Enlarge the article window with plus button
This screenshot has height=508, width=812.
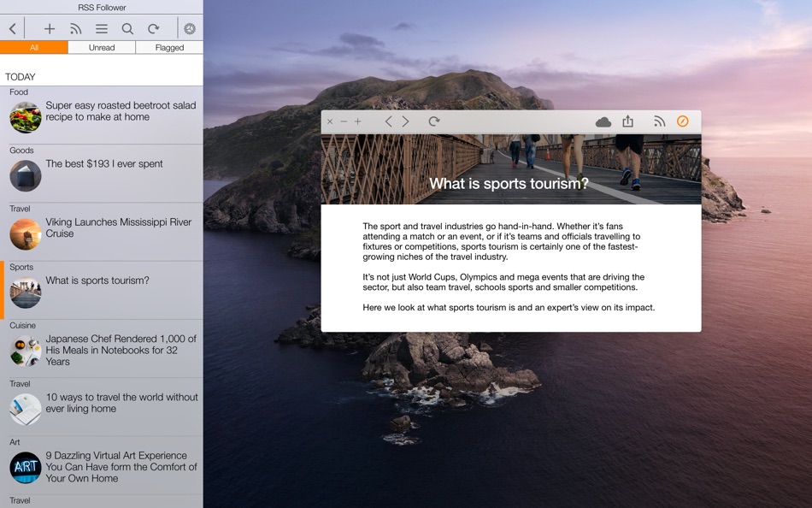pos(358,121)
